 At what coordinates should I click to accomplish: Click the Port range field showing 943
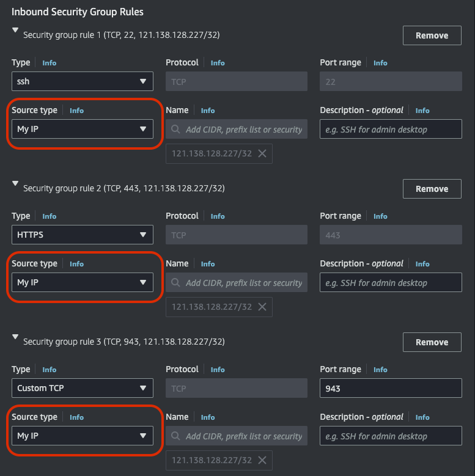coord(391,388)
